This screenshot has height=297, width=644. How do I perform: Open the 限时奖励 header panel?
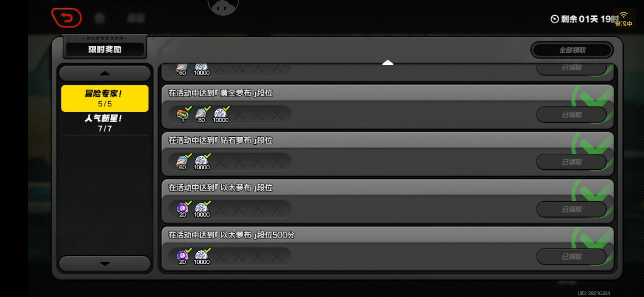[x=105, y=50]
